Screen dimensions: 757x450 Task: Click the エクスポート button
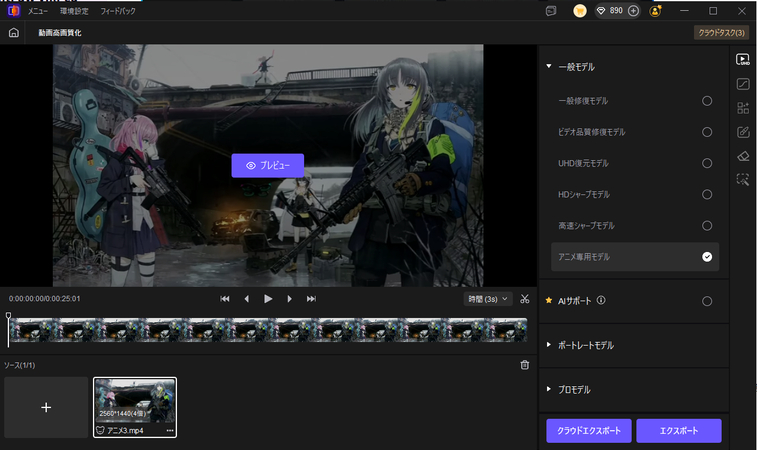click(x=678, y=431)
